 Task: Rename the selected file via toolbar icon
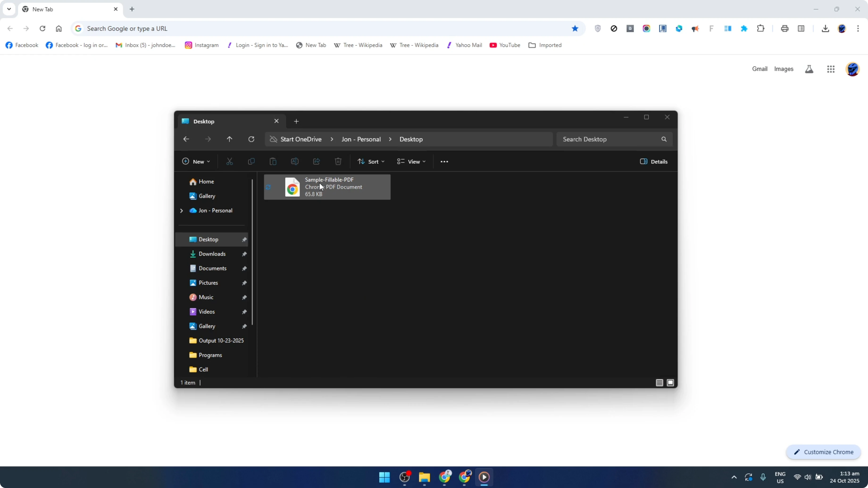pyautogui.click(x=295, y=161)
